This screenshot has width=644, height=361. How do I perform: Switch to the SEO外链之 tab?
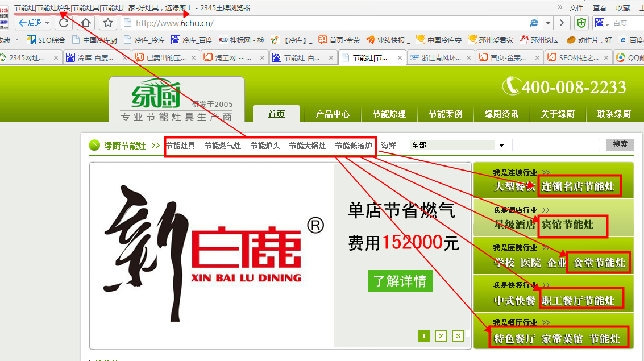point(578,58)
